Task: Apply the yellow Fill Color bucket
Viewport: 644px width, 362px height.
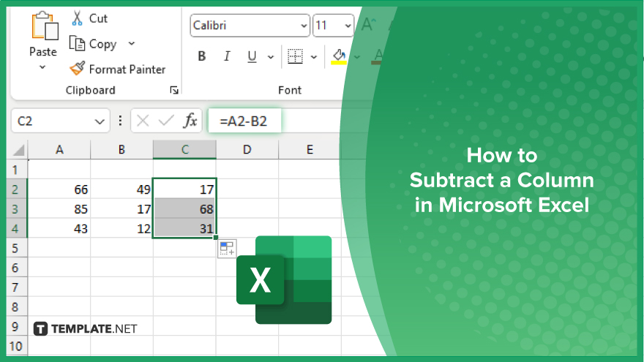Action: click(339, 56)
